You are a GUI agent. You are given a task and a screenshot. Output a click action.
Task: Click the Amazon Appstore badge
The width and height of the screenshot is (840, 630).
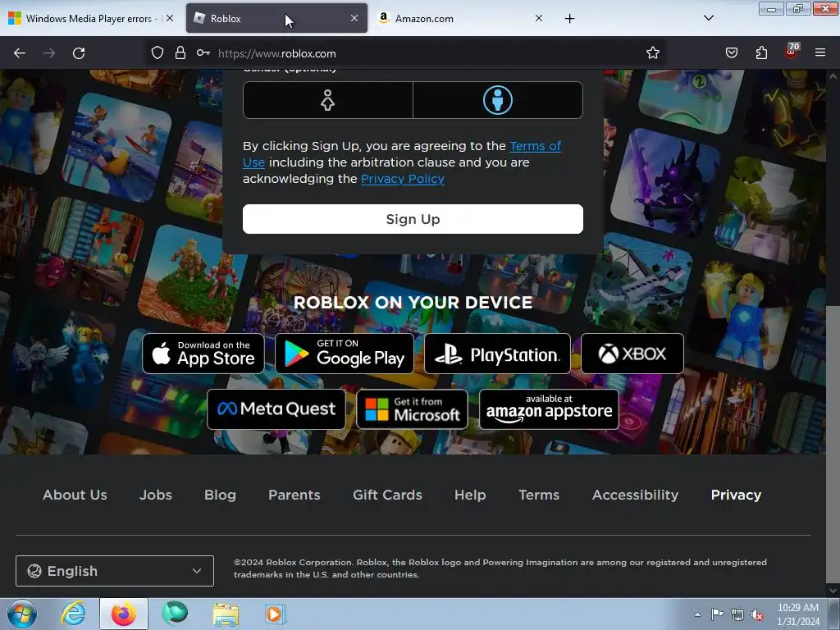(x=549, y=409)
